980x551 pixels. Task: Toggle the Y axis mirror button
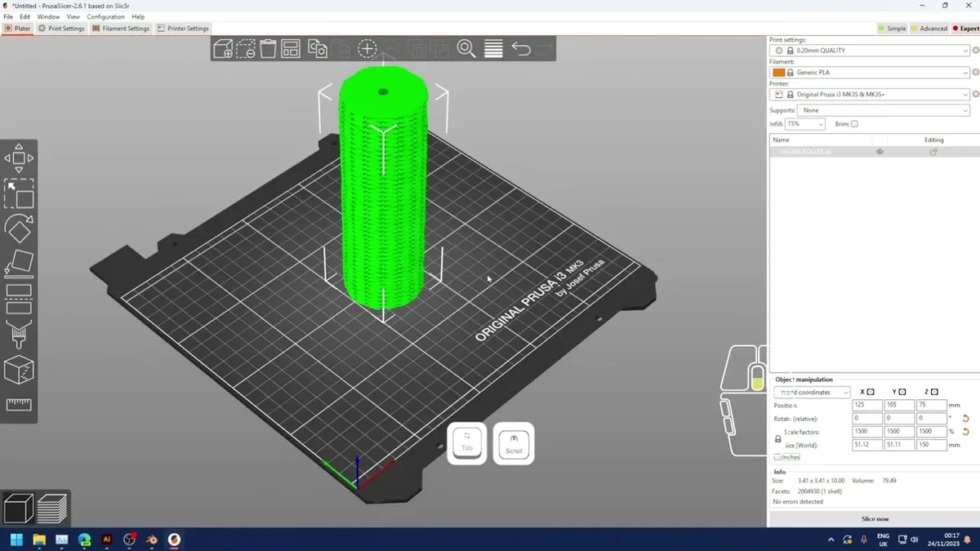tap(902, 392)
